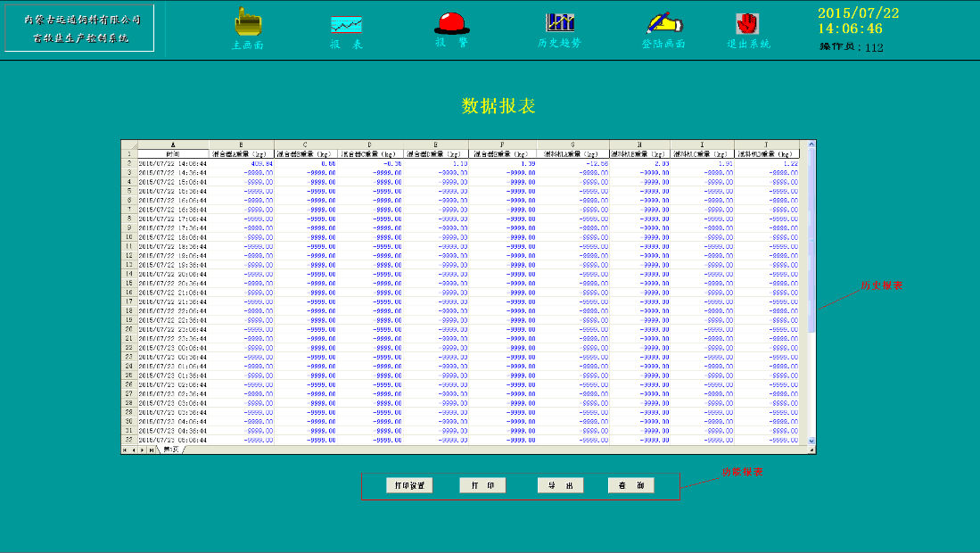Image resolution: width=980 pixels, height=553 pixels.
Task: Select column J header
Action: coord(768,144)
